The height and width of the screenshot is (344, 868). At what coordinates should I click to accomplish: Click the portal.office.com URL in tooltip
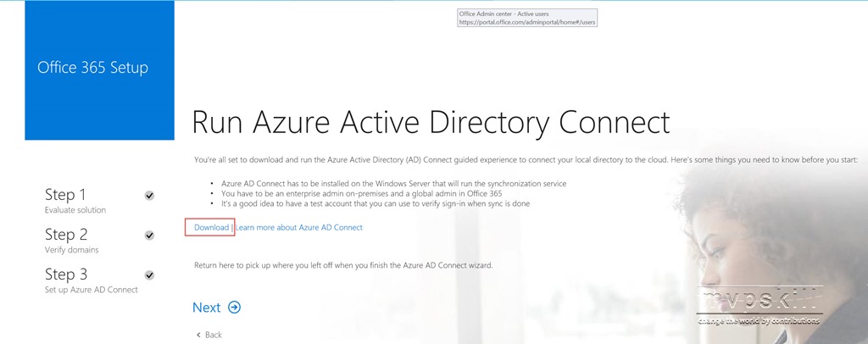(527, 22)
